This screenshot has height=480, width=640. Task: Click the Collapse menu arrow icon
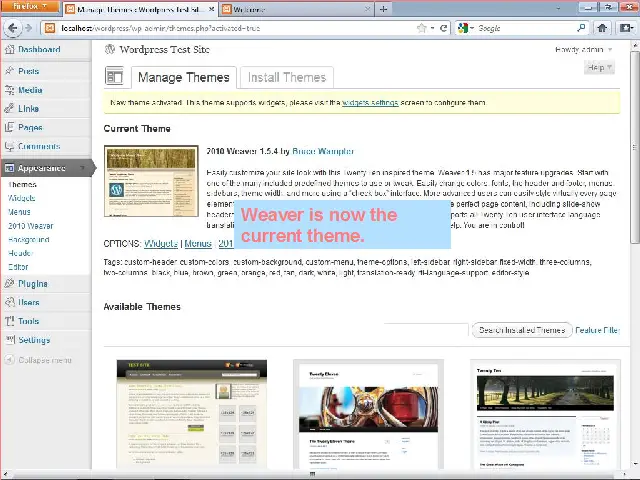tap(9, 360)
